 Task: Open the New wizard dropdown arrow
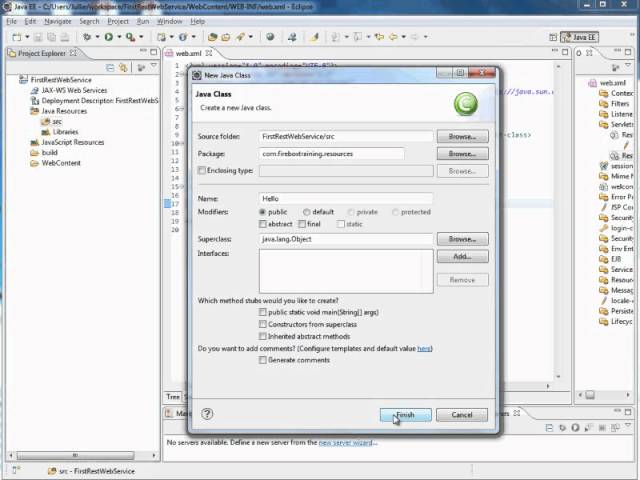pos(27,37)
